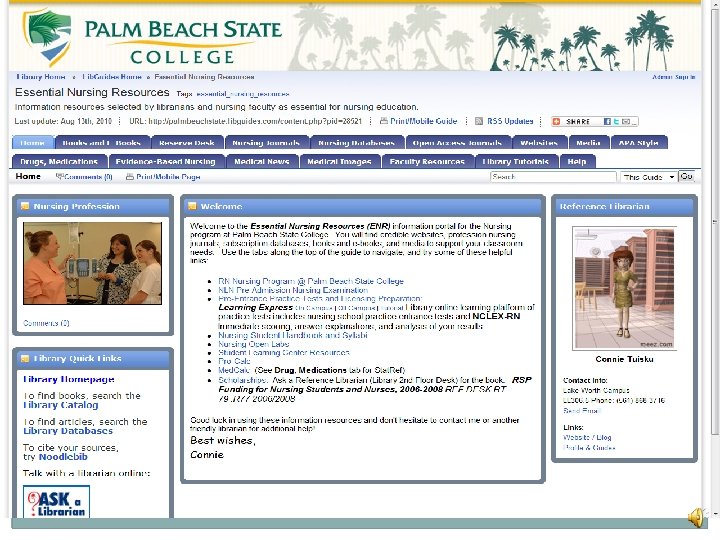
Task: Open Nursing Student Handbook and Syllabi link
Action: point(293,335)
